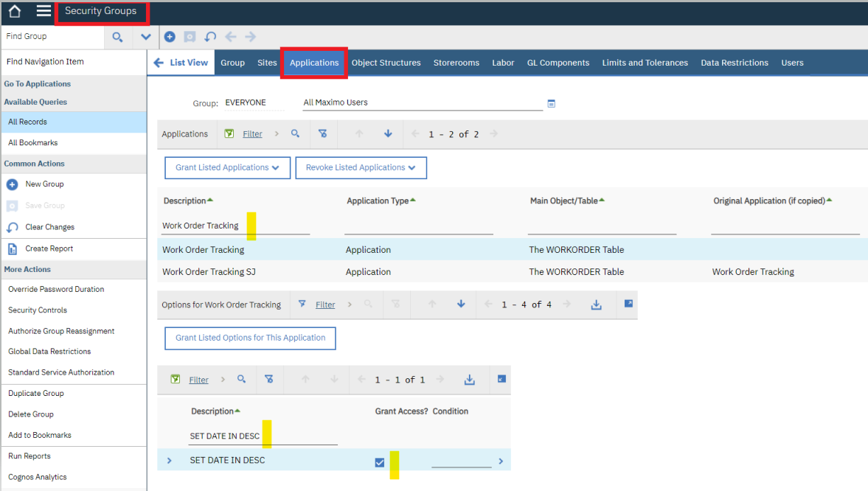The height and width of the screenshot is (491, 868).
Task: Toggle the filter icon in the signature options table
Action: coord(176,379)
